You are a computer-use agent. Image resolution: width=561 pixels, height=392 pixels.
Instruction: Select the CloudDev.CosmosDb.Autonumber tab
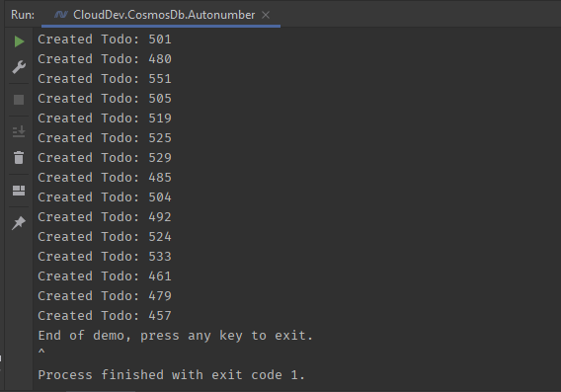(x=161, y=15)
